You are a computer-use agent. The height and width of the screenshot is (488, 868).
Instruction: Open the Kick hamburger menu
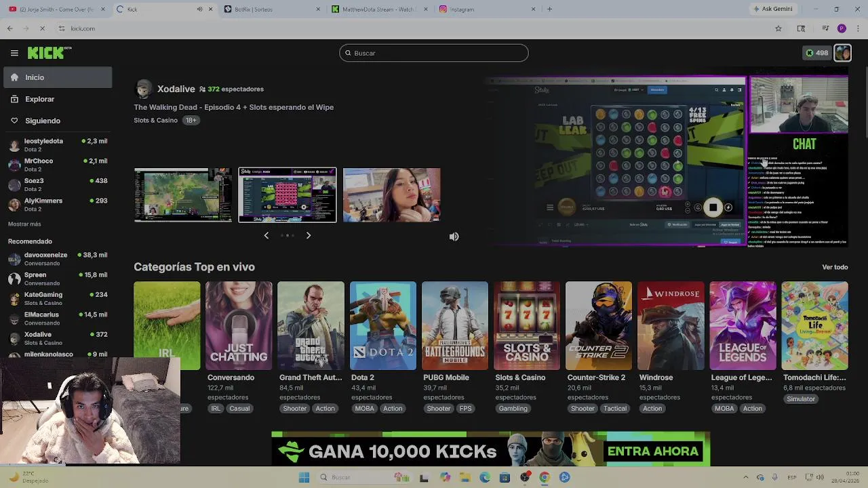[14, 53]
